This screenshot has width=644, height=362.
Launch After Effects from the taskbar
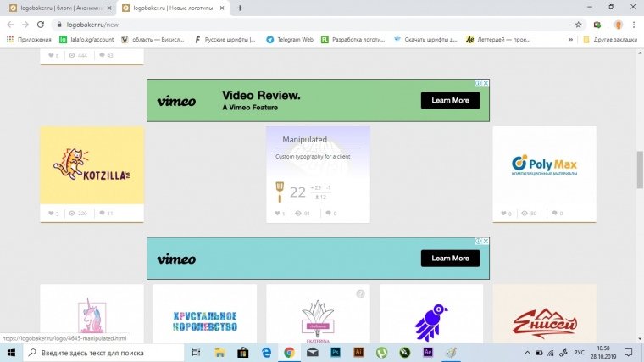click(x=428, y=352)
